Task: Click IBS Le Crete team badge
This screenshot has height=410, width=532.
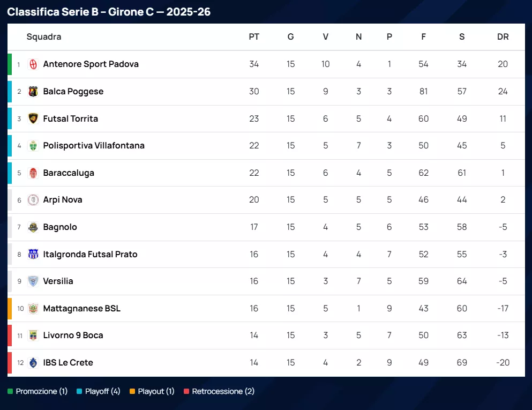Action: [33, 363]
